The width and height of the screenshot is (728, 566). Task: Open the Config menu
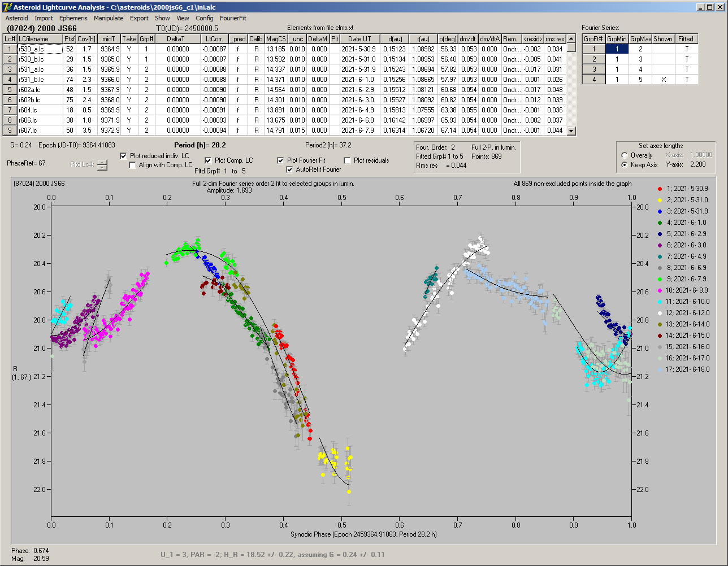205,18
